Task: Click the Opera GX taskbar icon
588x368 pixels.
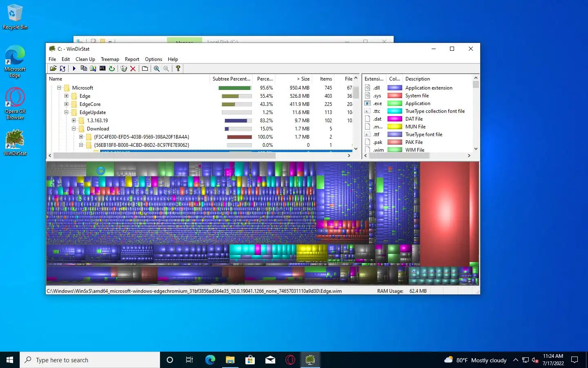Action: 290,360
